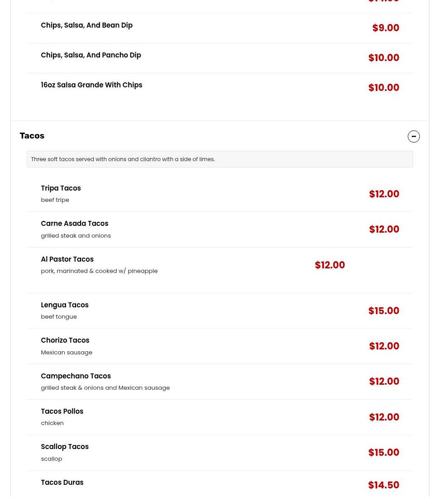Collapse the Tacos section
448x497 pixels.
413,136
